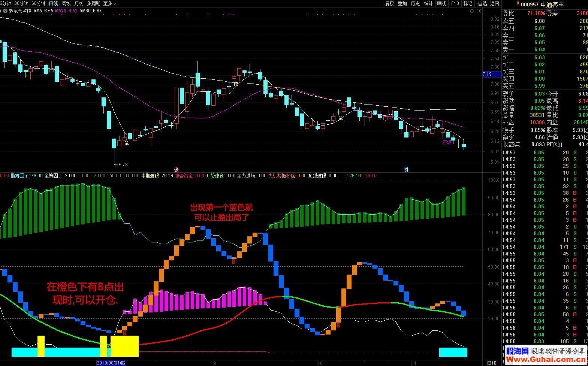Image resolution: width=588 pixels, height=366 pixels.
Task: Click the 先机共振抄底: 0.00 indicator label
Action: pos(287,176)
